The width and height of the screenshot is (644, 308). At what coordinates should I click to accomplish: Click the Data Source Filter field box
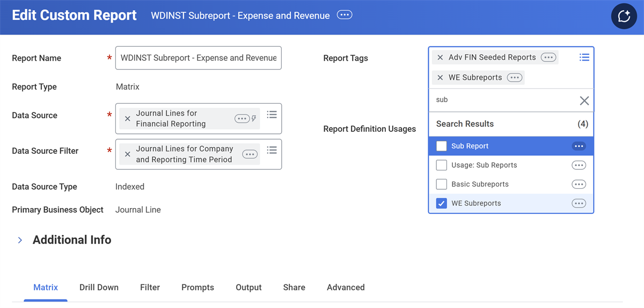pos(199,154)
